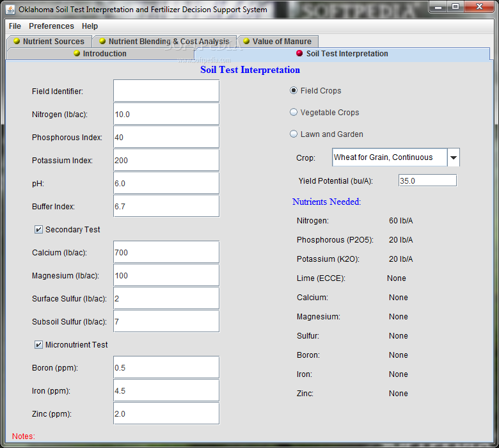Viewport: 499px width, 448px height.
Task: Minimize the application window
Action: (438, 6)
